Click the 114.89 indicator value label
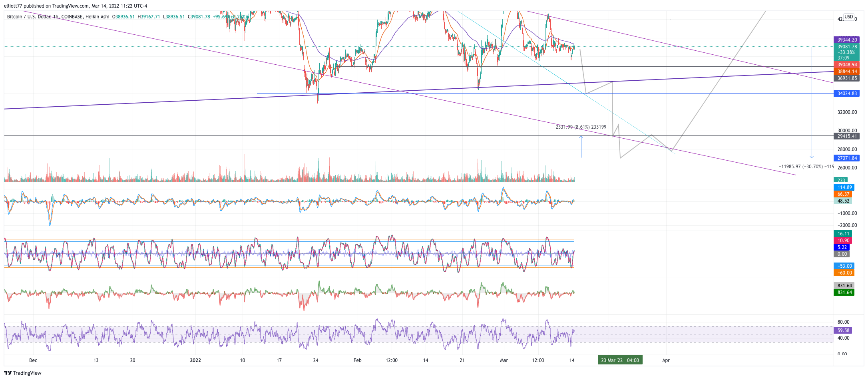The image size is (868, 380). 844,187
